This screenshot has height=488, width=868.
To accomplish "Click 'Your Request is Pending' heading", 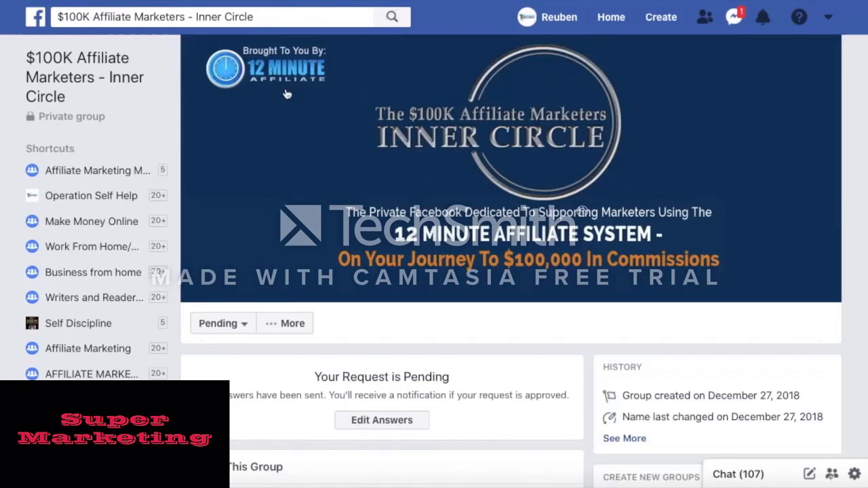I will (382, 377).
